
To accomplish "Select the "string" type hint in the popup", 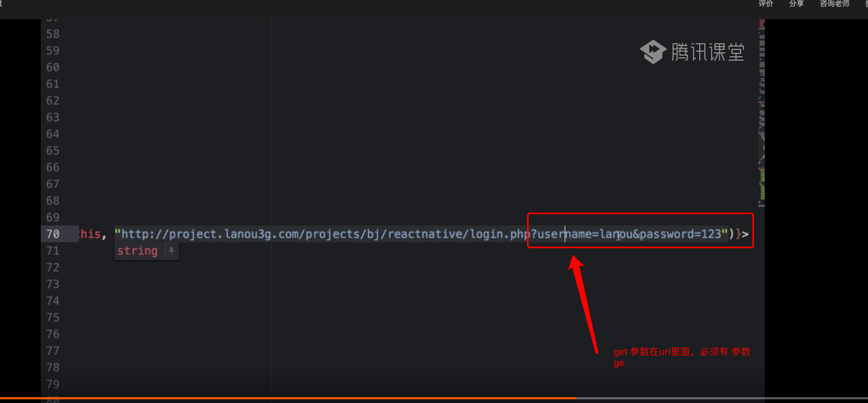I will tap(138, 251).
